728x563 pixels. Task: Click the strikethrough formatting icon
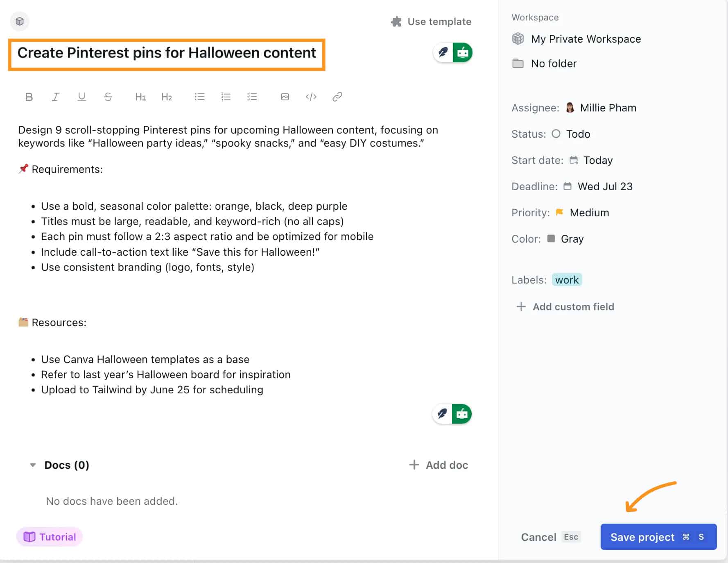(108, 97)
